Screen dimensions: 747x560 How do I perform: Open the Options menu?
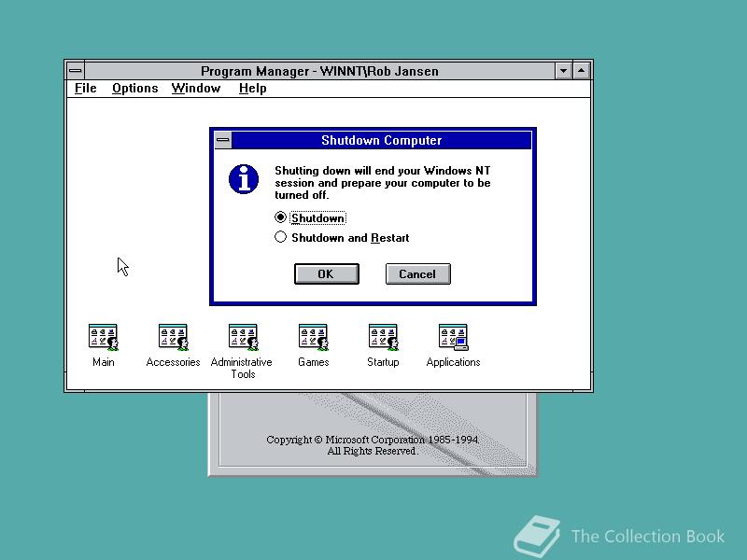click(134, 88)
